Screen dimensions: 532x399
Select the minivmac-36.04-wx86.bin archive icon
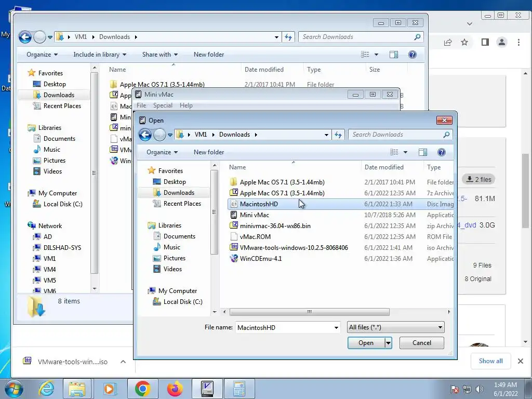point(233,225)
